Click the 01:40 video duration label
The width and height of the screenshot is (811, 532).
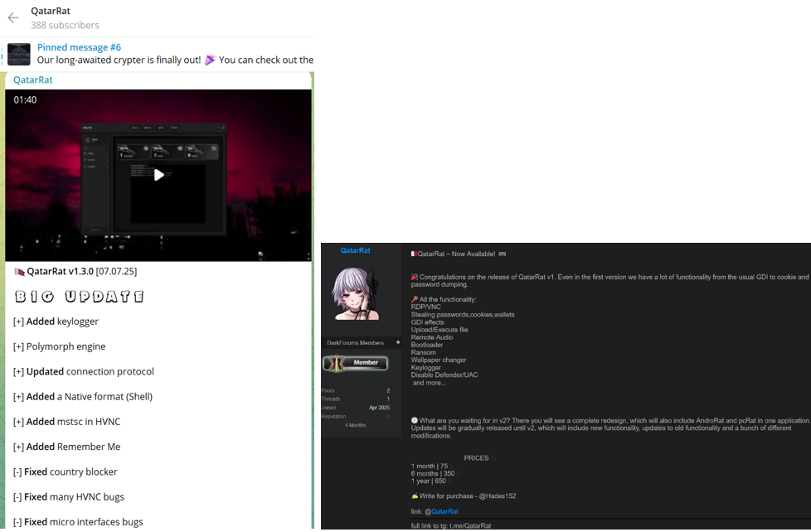tap(25, 99)
